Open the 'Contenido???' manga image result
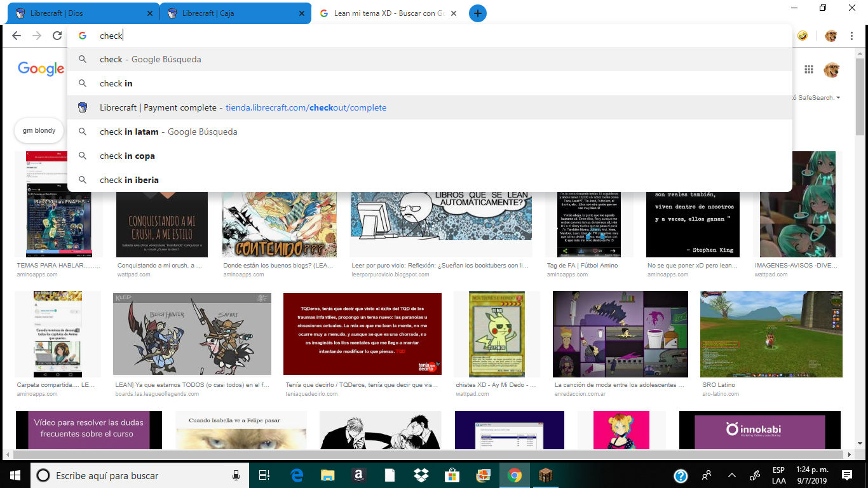 click(280, 224)
